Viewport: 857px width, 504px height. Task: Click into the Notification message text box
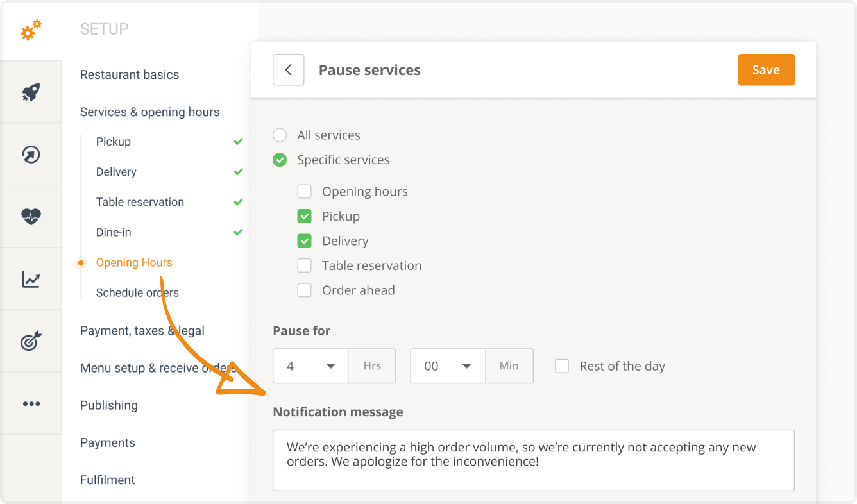[x=534, y=460]
